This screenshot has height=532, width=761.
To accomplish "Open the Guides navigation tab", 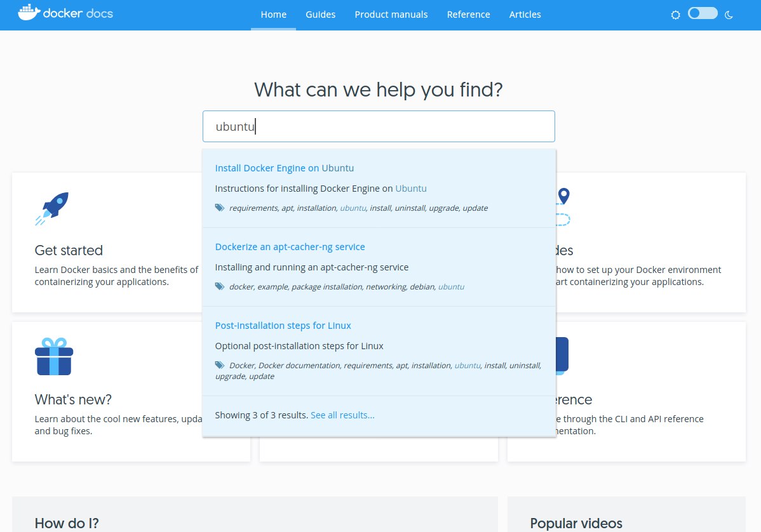I will tap(320, 15).
